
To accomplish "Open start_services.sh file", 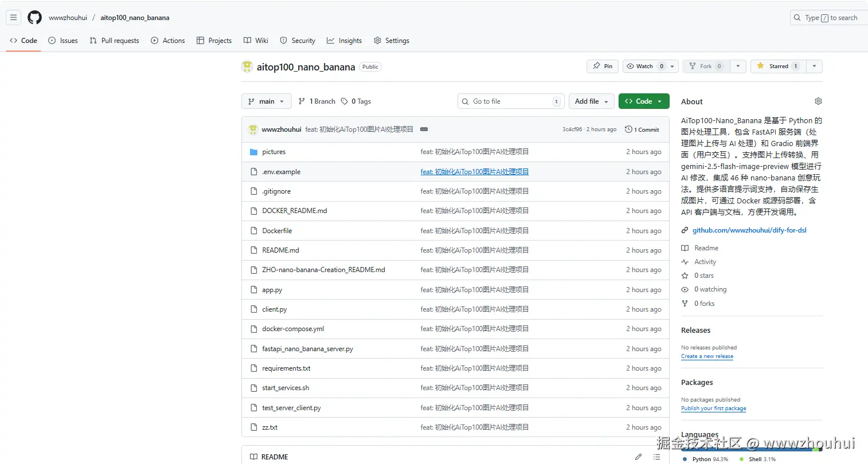I will pyautogui.click(x=286, y=388).
